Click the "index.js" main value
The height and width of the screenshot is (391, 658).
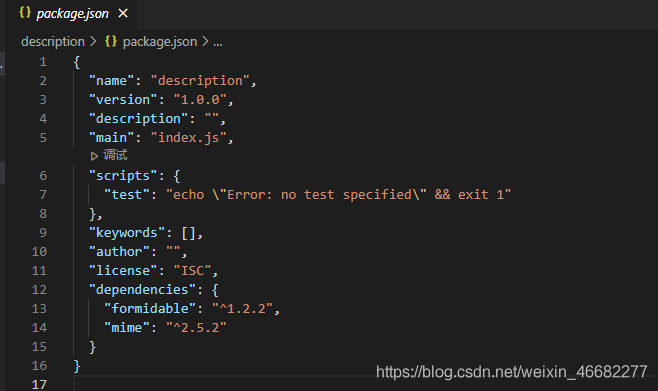[x=188, y=138]
